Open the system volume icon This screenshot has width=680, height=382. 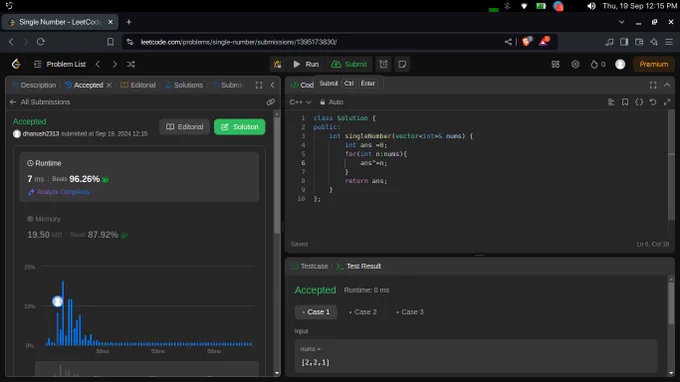591,6
